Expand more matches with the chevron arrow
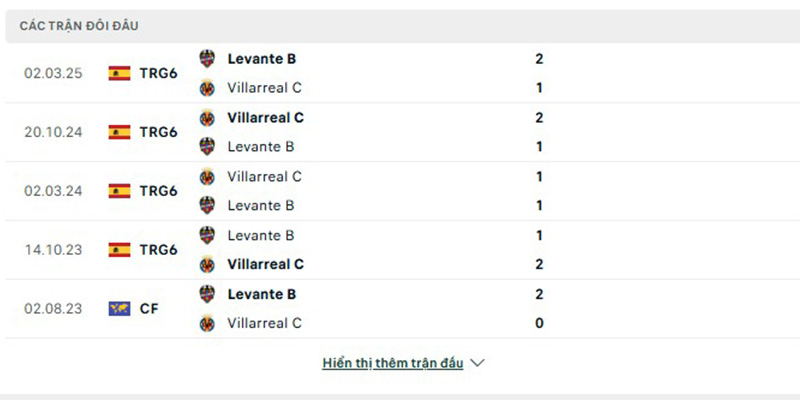This screenshot has height=400, width=800. (x=477, y=363)
